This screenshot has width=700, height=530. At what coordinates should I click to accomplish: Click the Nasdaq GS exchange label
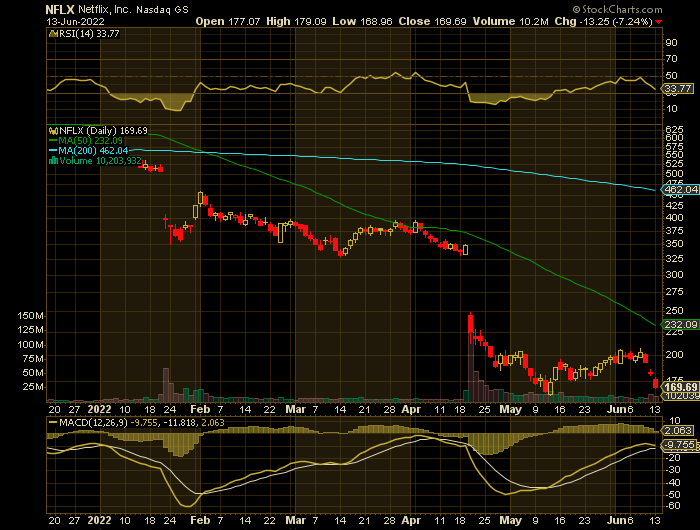[162, 10]
